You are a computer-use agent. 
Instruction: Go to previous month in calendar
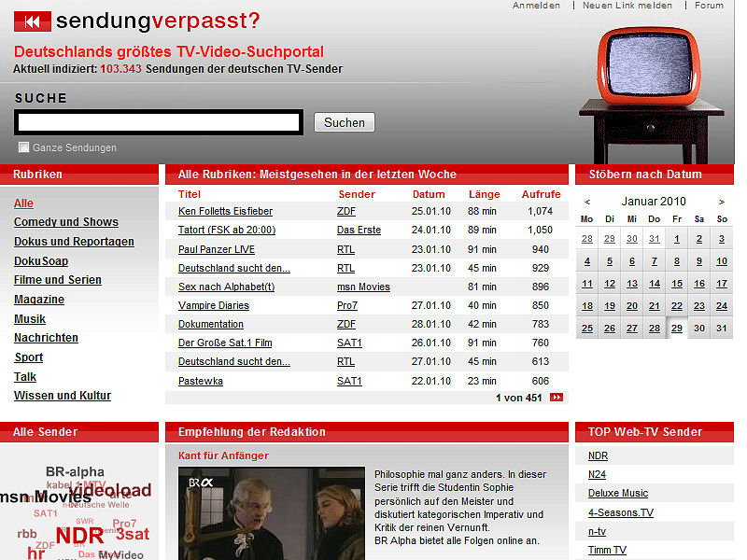(587, 202)
